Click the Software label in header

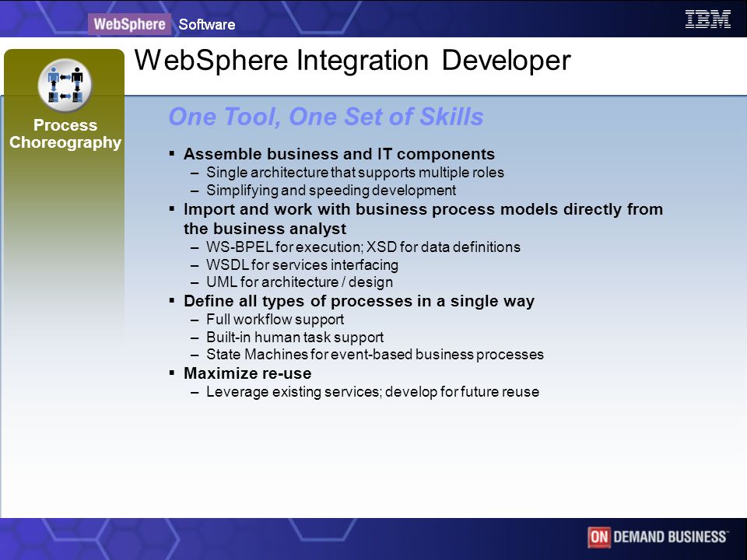207,24
